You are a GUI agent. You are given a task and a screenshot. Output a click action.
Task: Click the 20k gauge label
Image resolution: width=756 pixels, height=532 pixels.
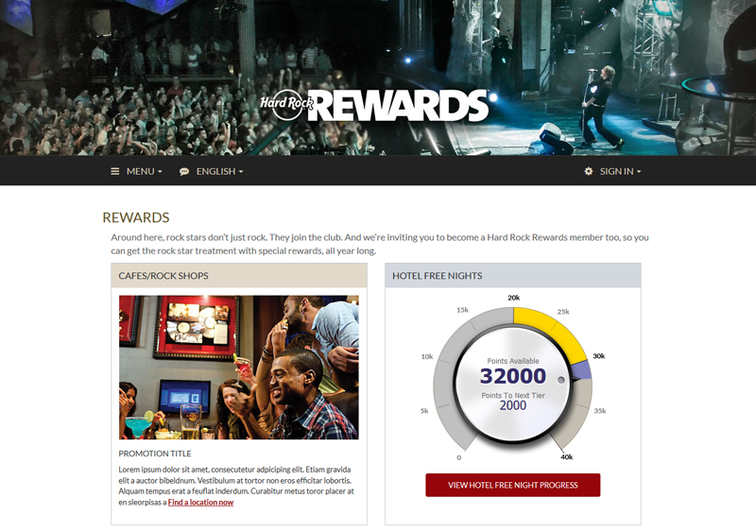[513, 298]
